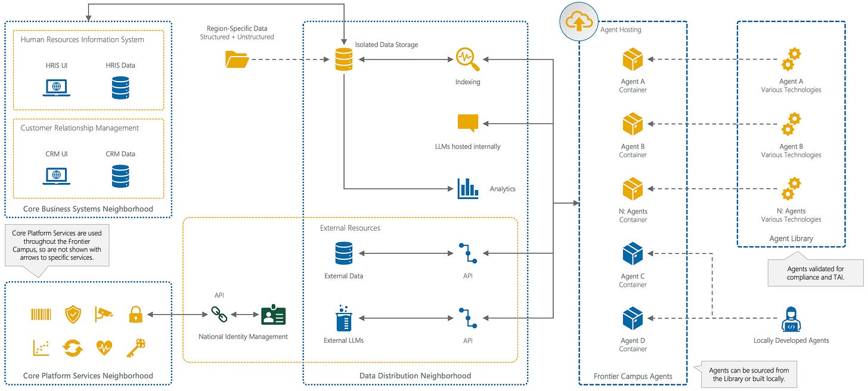Click the "Region-Specific Data" text

[x=237, y=29]
